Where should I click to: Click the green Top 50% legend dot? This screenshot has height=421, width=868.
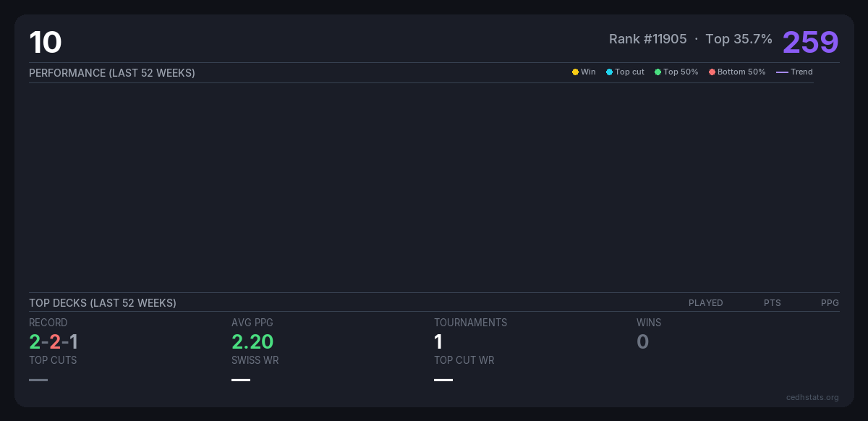[658, 72]
